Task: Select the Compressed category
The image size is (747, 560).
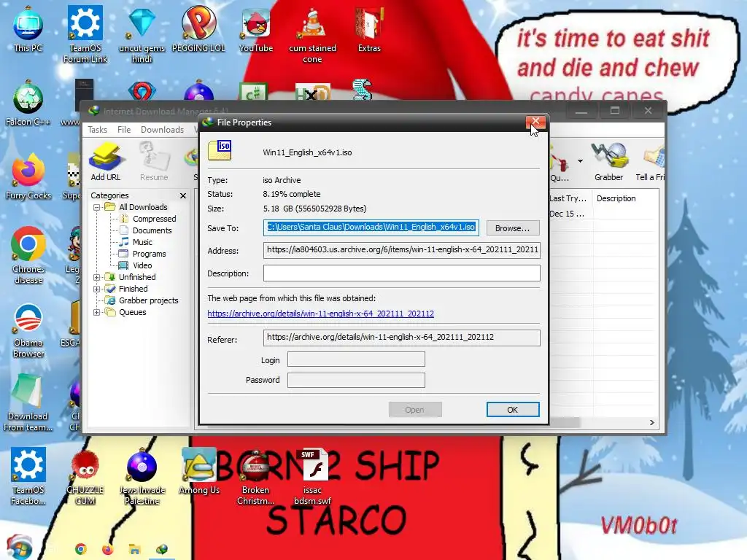Action: pos(155,219)
